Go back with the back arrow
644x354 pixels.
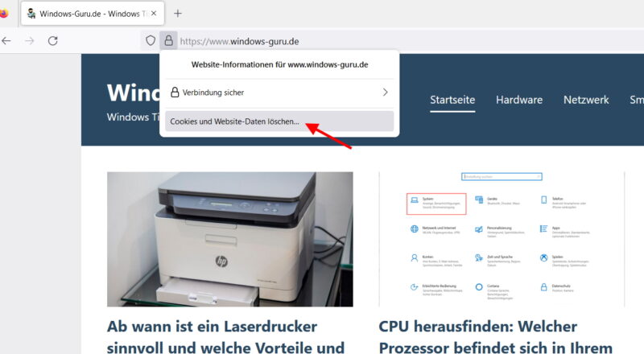tap(6, 41)
